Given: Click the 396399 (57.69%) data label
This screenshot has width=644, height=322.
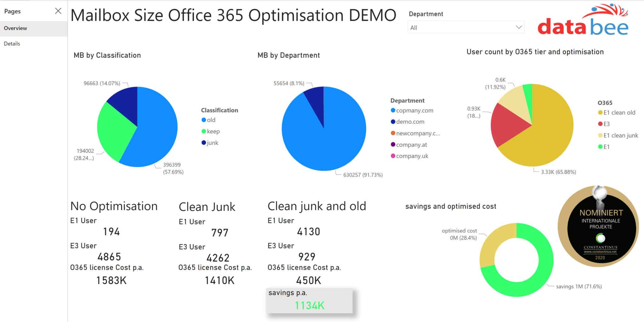Looking at the screenshot, I should (x=173, y=168).
